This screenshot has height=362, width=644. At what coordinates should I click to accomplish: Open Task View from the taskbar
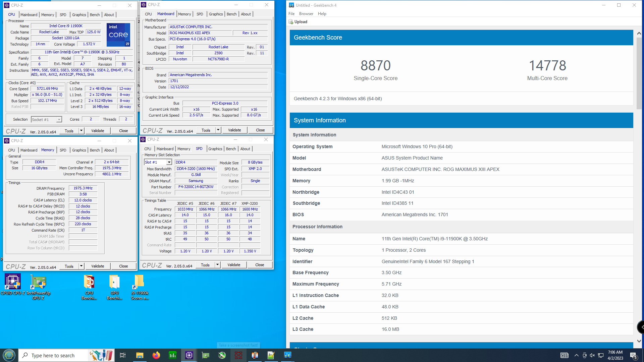tap(122, 355)
